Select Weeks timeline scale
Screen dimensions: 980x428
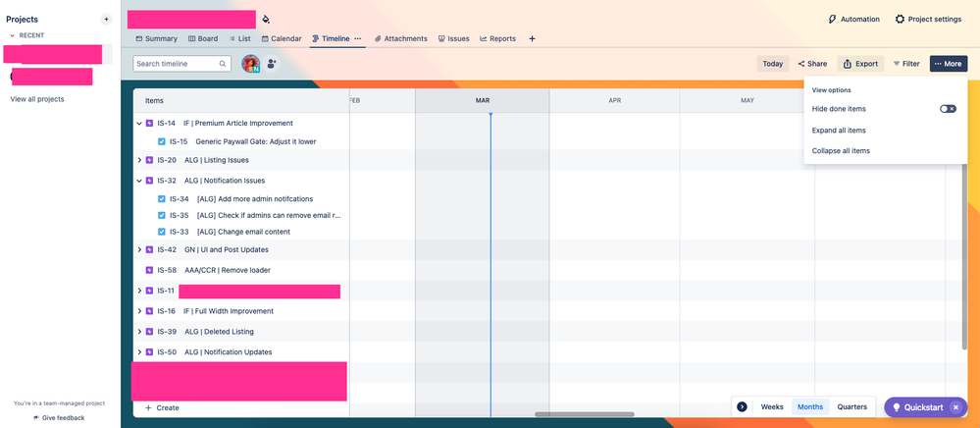tap(772, 406)
